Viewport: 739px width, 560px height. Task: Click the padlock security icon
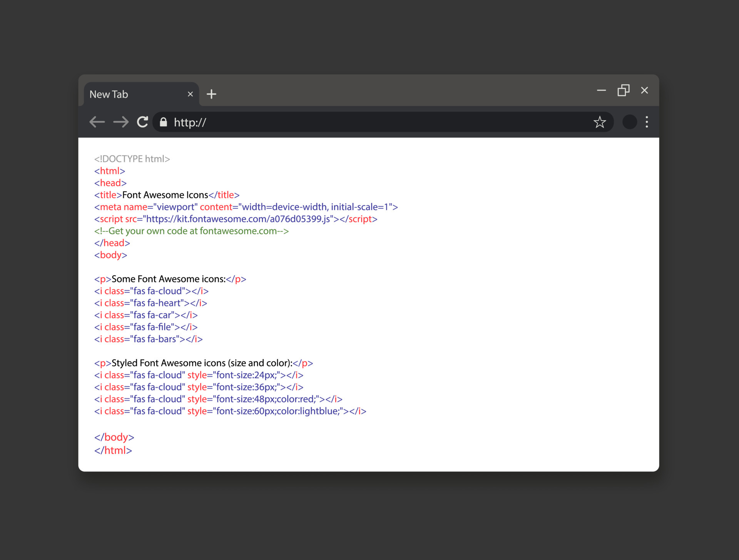click(x=164, y=122)
